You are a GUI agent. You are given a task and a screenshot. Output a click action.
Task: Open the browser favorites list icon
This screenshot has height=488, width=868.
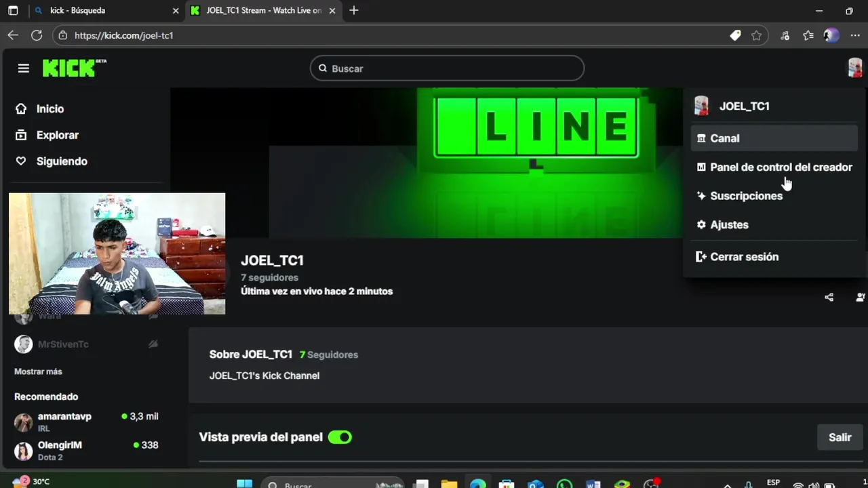click(x=808, y=35)
